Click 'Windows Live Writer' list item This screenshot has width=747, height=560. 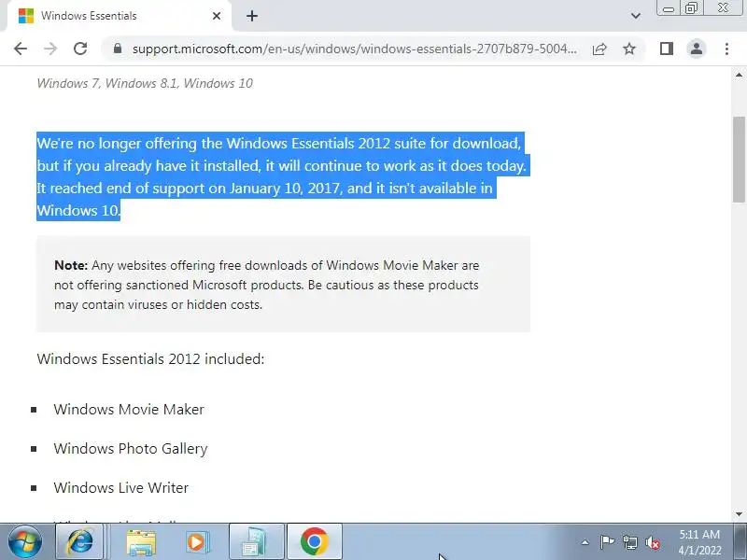(x=121, y=487)
